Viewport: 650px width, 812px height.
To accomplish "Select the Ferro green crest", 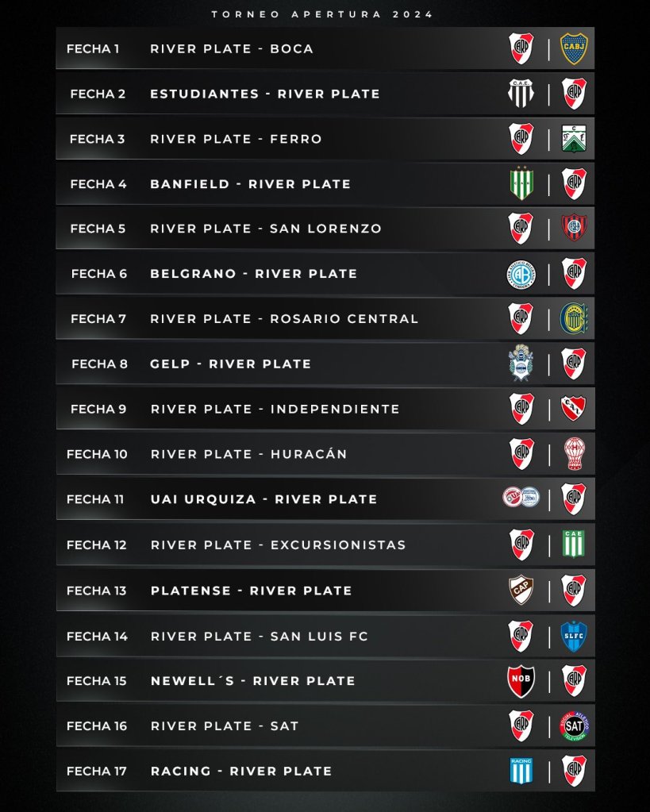I will [x=574, y=139].
